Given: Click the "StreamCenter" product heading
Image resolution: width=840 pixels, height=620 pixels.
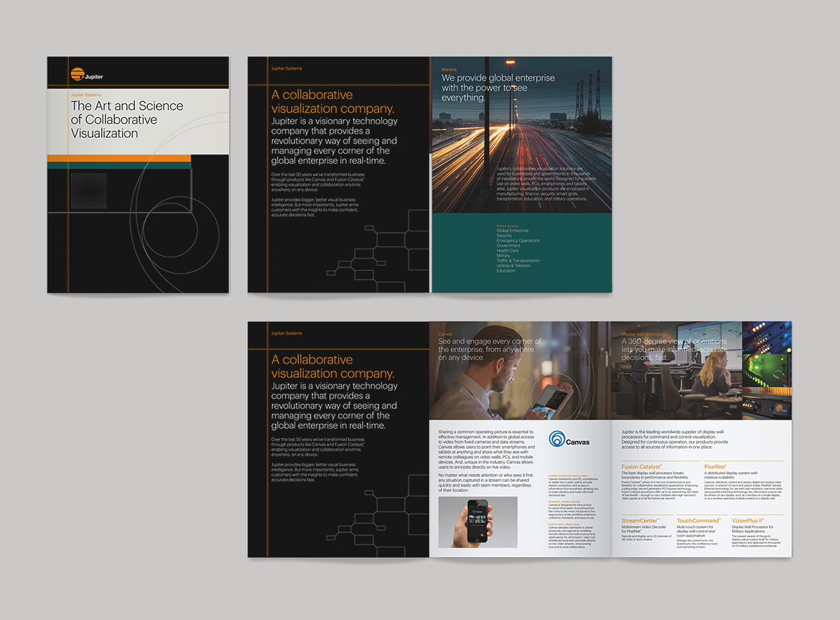Looking at the screenshot, I should pyautogui.click(x=640, y=521).
